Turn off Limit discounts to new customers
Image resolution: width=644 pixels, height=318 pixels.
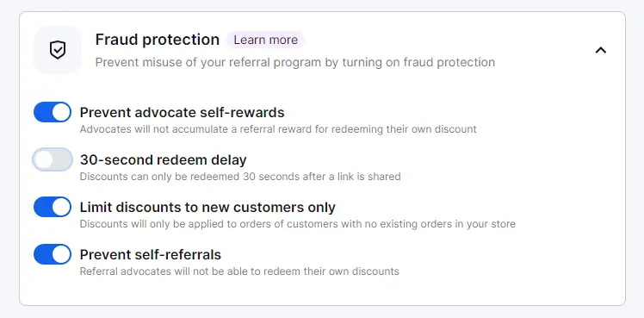(x=53, y=207)
